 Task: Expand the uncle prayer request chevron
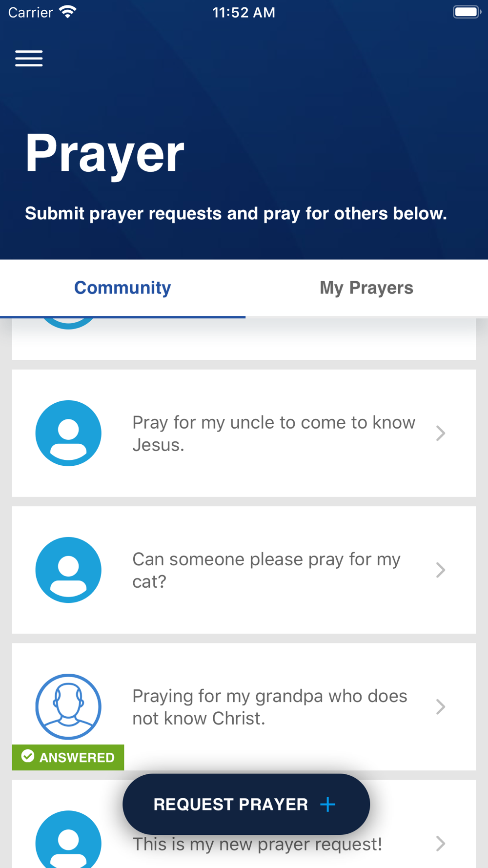click(x=441, y=433)
